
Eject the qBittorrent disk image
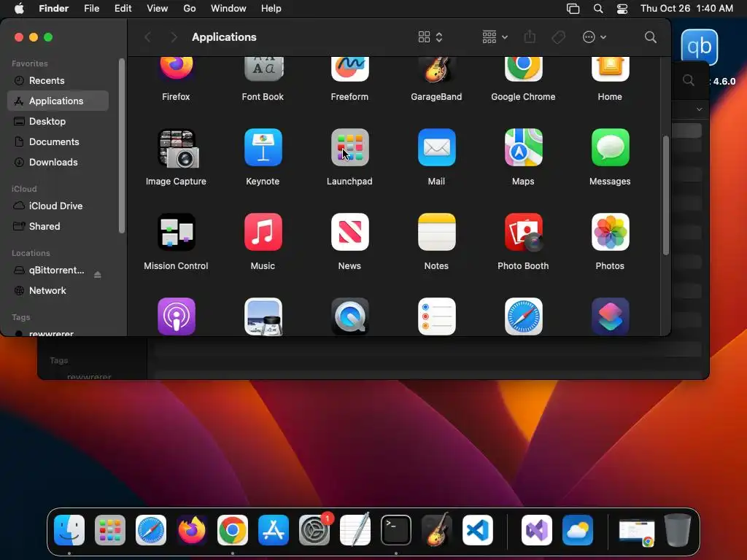[98, 275]
